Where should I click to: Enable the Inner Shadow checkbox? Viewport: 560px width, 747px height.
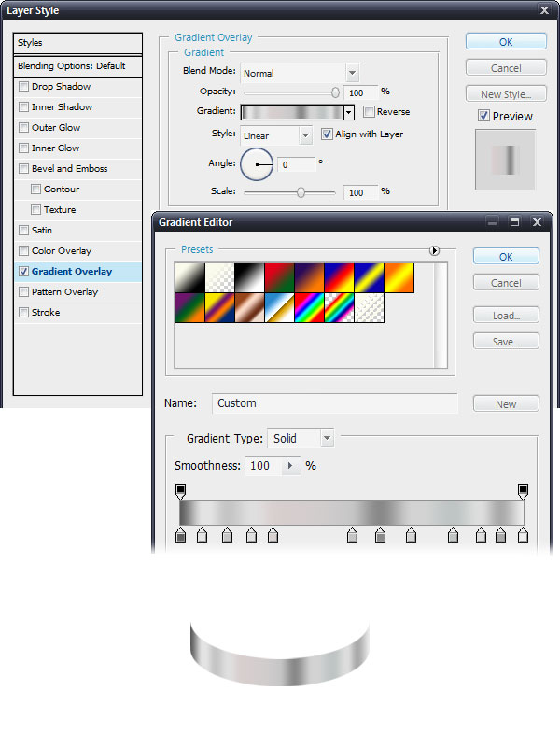[x=24, y=107]
